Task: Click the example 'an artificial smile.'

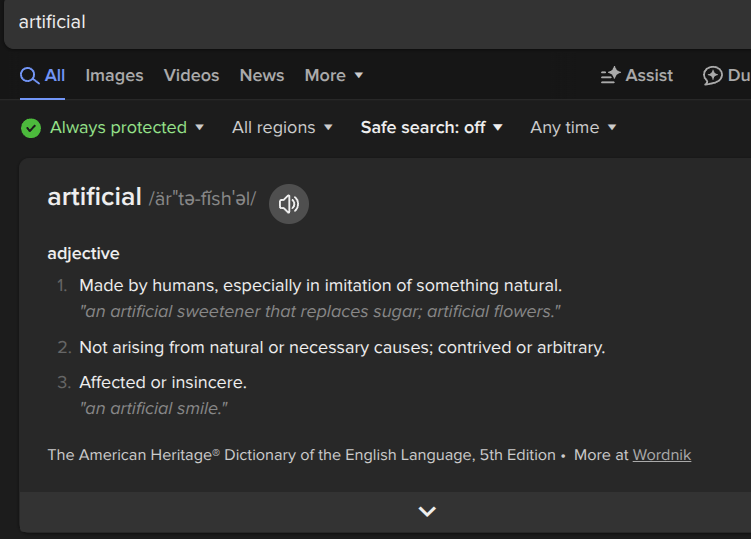Action: click(154, 408)
